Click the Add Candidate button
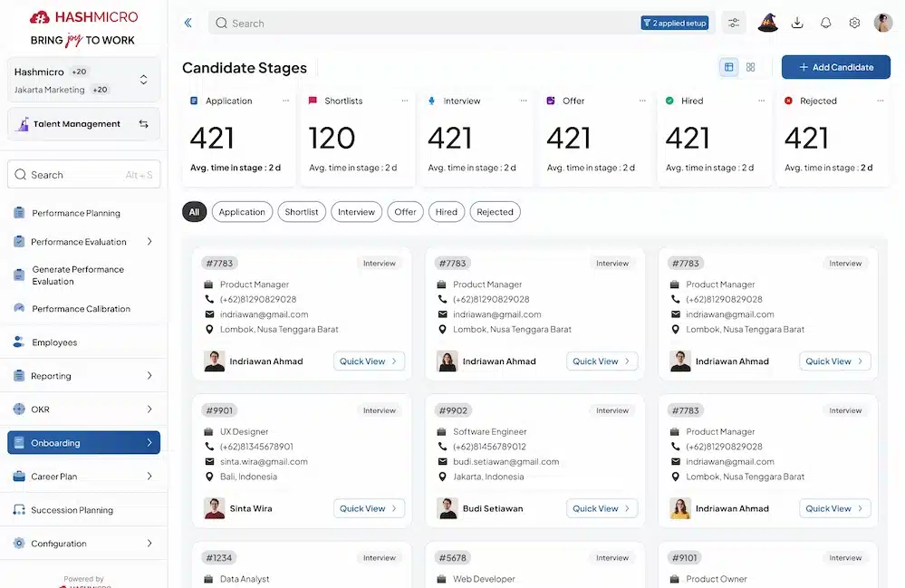The image size is (905, 588). click(835, 67)
